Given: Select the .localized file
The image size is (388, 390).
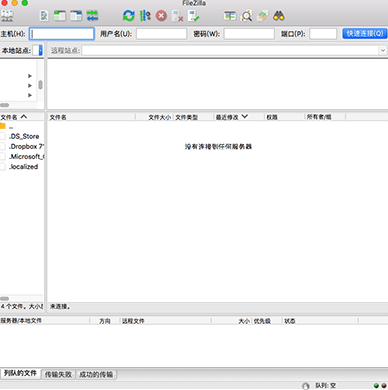Looking at the screenshot, I should [22, 167].
